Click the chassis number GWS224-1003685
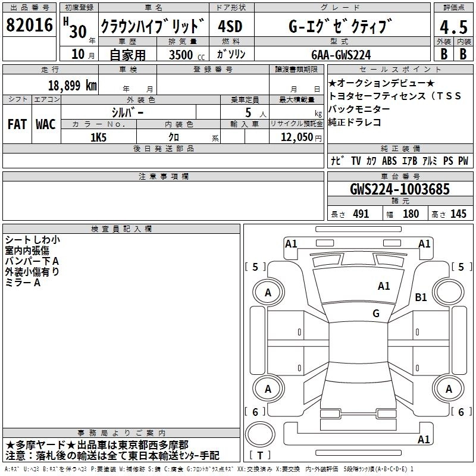This screenshot has height=476, width=476. tap(400, 189)
